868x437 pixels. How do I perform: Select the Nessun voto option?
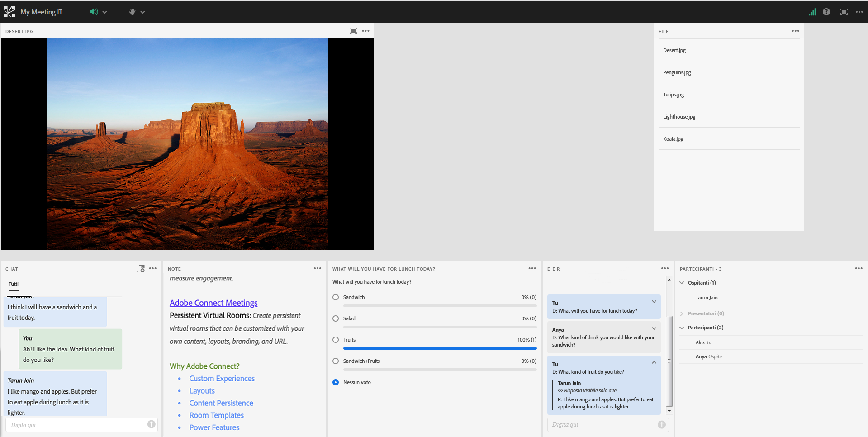point(336,382)
